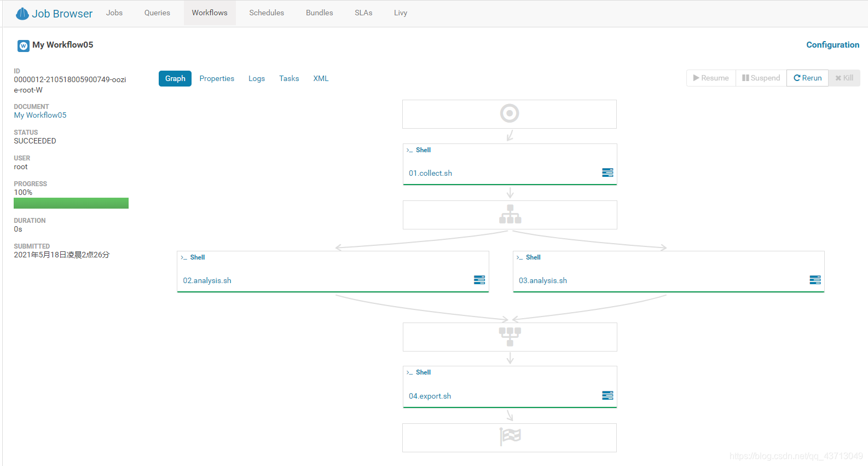Click the My Workflow05 page heading

63,45
